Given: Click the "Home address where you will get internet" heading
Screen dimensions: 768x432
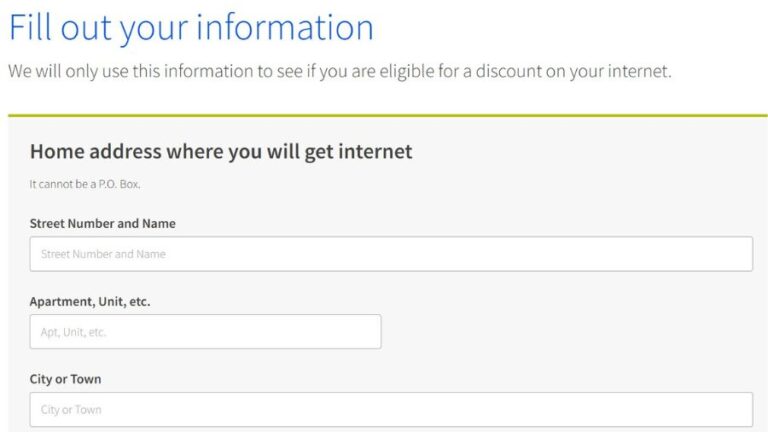Looking at the screenshot, I should click(x=221, y=152).
